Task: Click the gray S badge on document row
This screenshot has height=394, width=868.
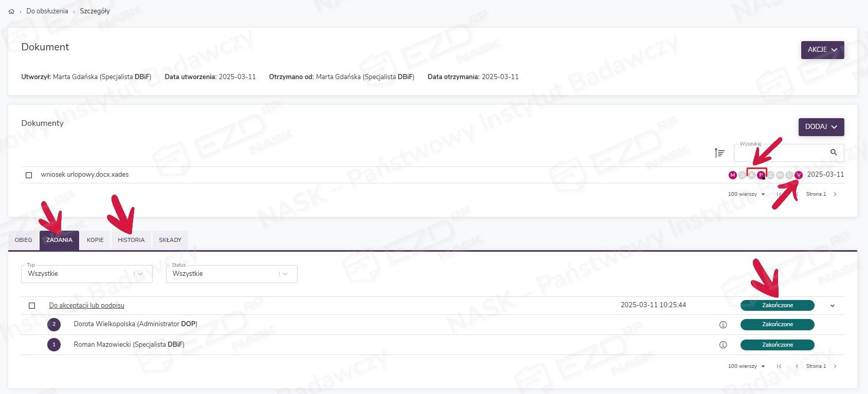Action: coord(742,175)
